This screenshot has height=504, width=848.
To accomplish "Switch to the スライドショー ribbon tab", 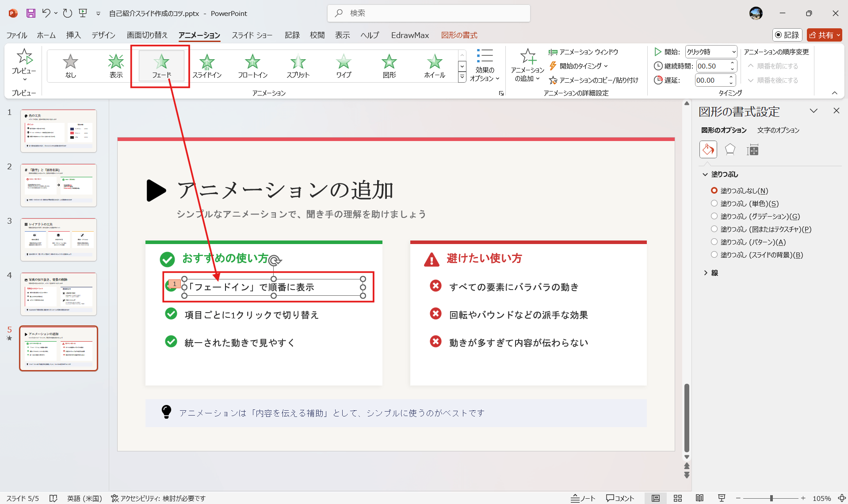I will point(252,35).
